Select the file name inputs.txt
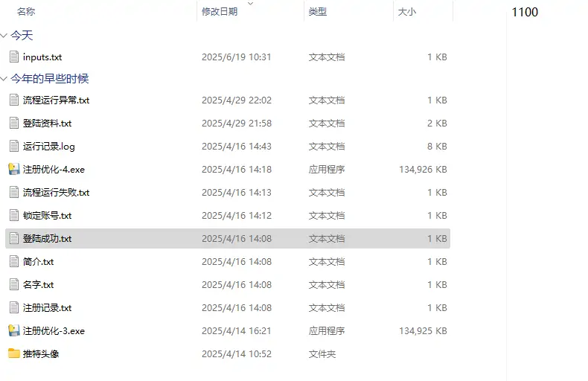 (x=42, y=57)
